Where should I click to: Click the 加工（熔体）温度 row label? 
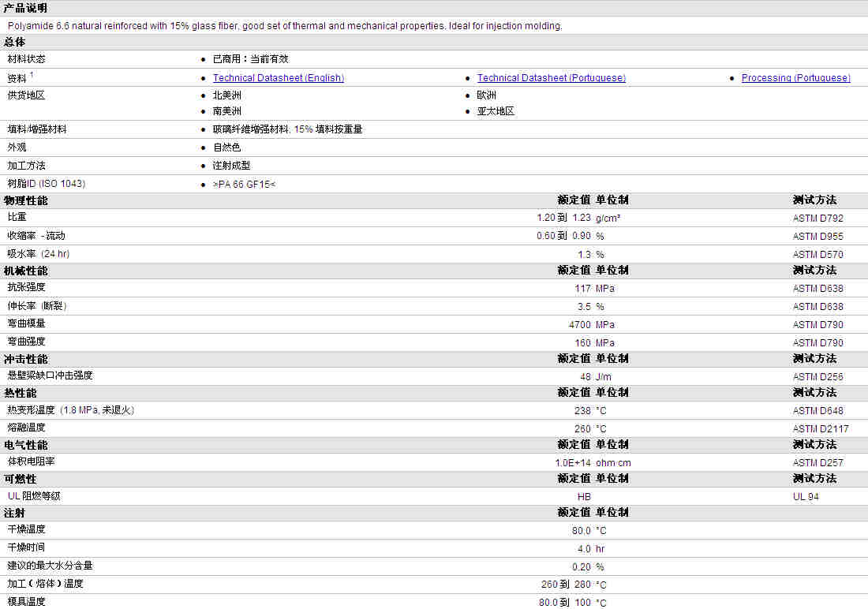tap(46, 584)
